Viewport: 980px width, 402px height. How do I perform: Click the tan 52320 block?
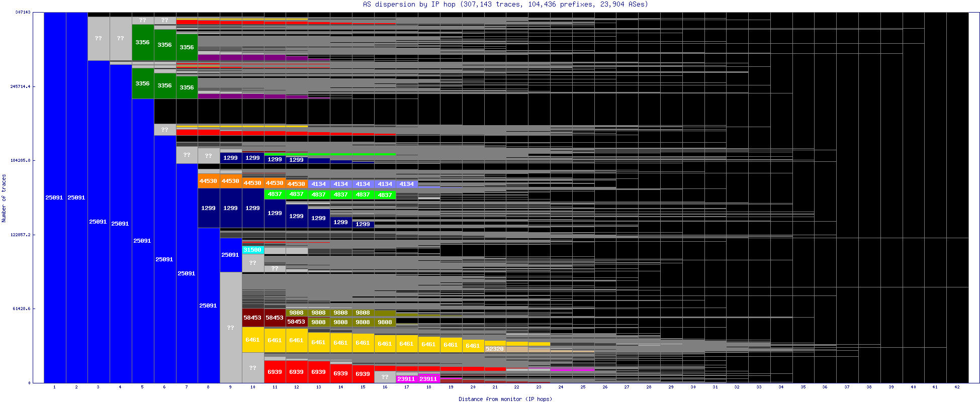[x=495, y=349]
